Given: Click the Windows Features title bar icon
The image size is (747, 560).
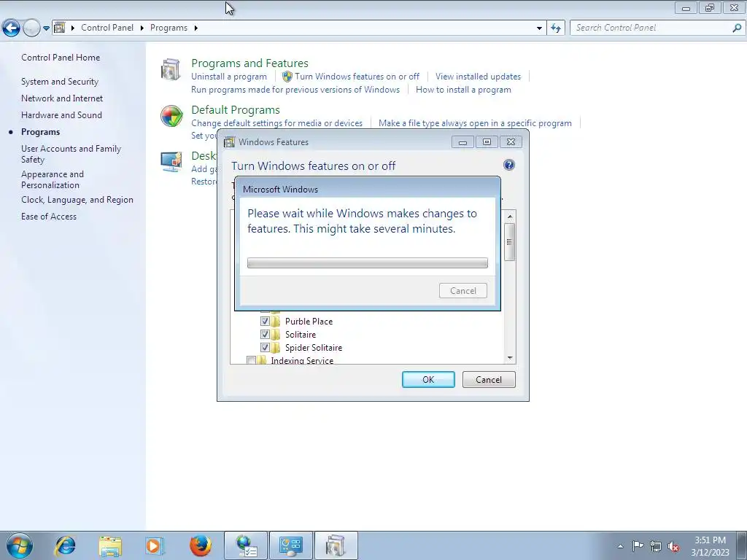Looking at the screenshot, I should pos(230,142).
